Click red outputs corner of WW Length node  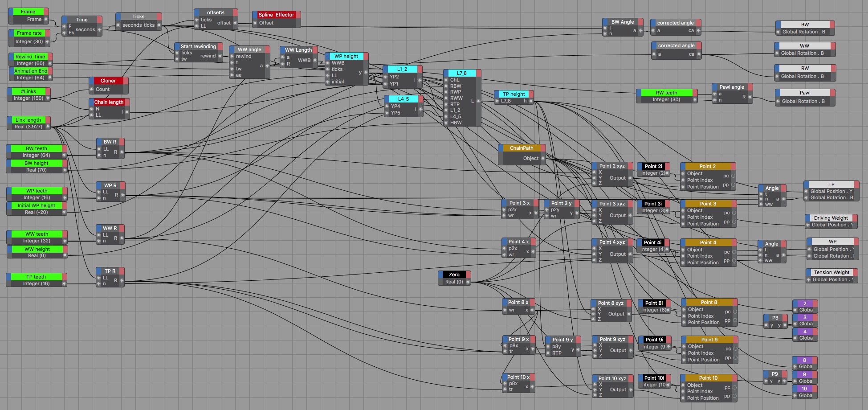tap(315, 50)
